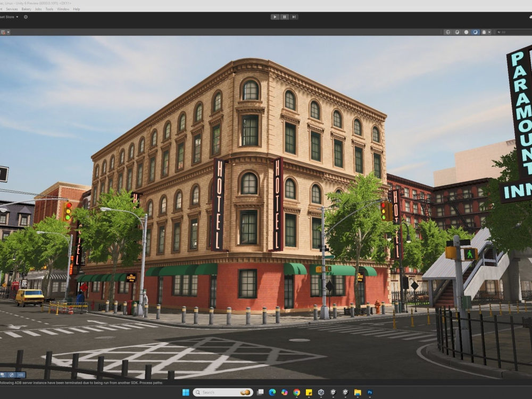Open Sticky Notes from the taskbar

[309, 393]
